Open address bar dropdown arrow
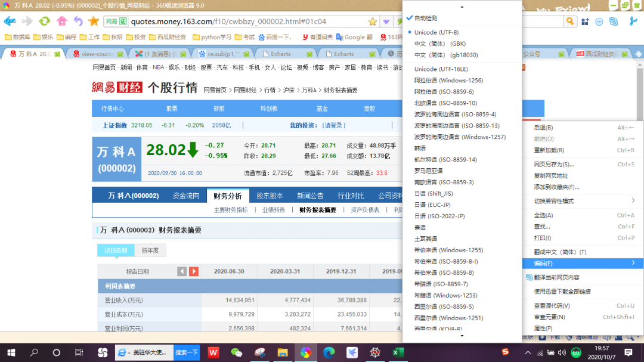The image size is (644, 362). [386, 21]
